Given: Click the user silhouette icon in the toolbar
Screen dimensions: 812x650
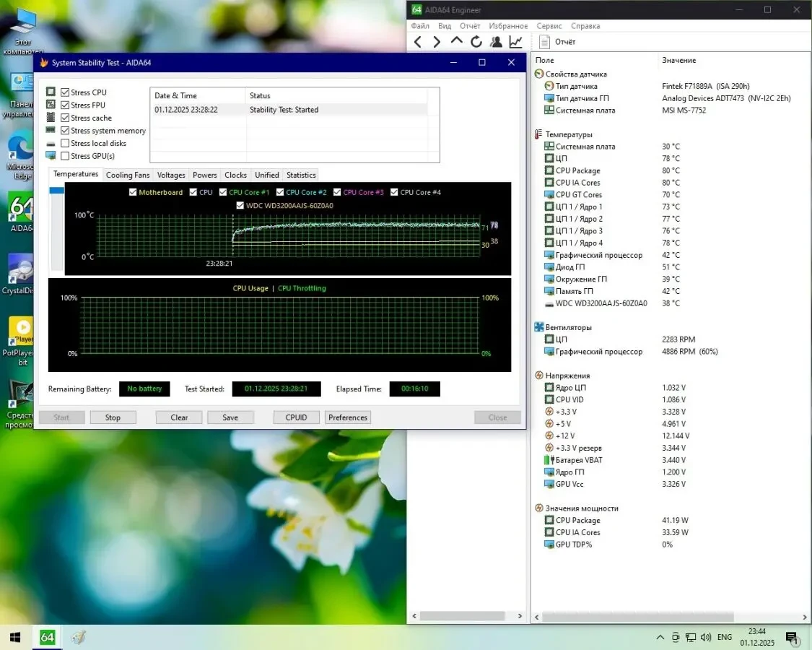Looking at the screenshot, I should coord(495,41).
